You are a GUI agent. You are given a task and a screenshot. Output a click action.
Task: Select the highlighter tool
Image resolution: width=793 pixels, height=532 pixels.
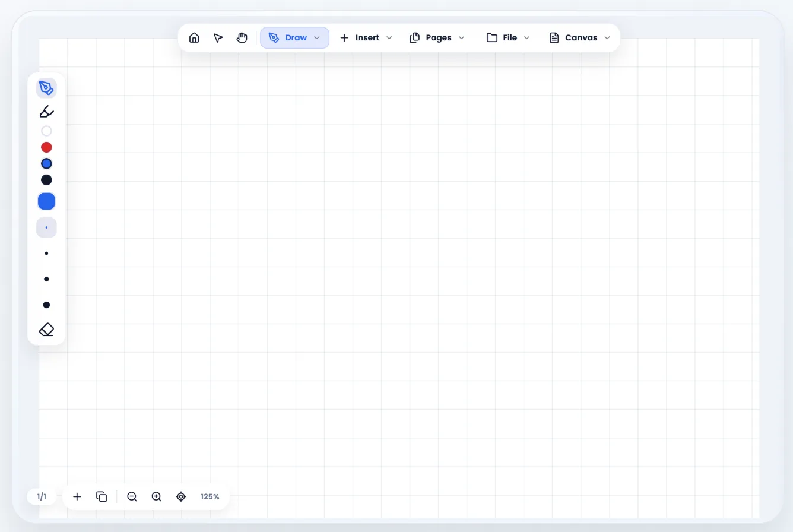pyautogui.click(x=46, y=111)
